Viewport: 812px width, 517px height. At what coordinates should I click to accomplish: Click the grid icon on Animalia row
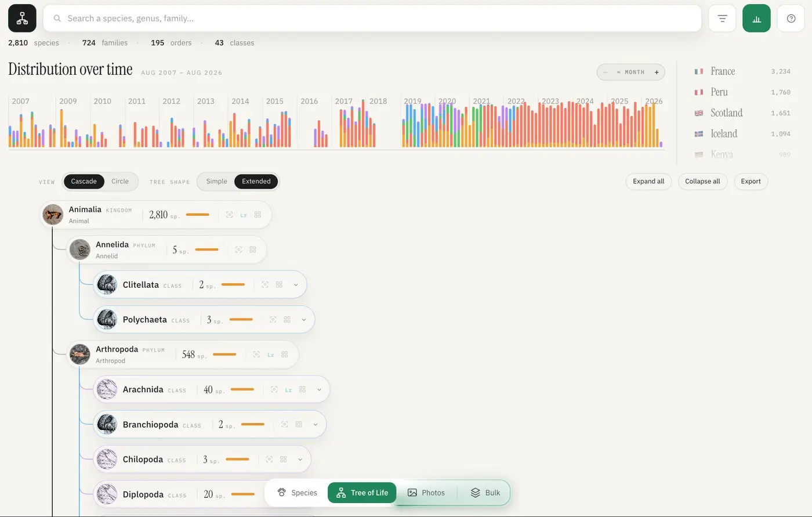[x=258, y=215]
